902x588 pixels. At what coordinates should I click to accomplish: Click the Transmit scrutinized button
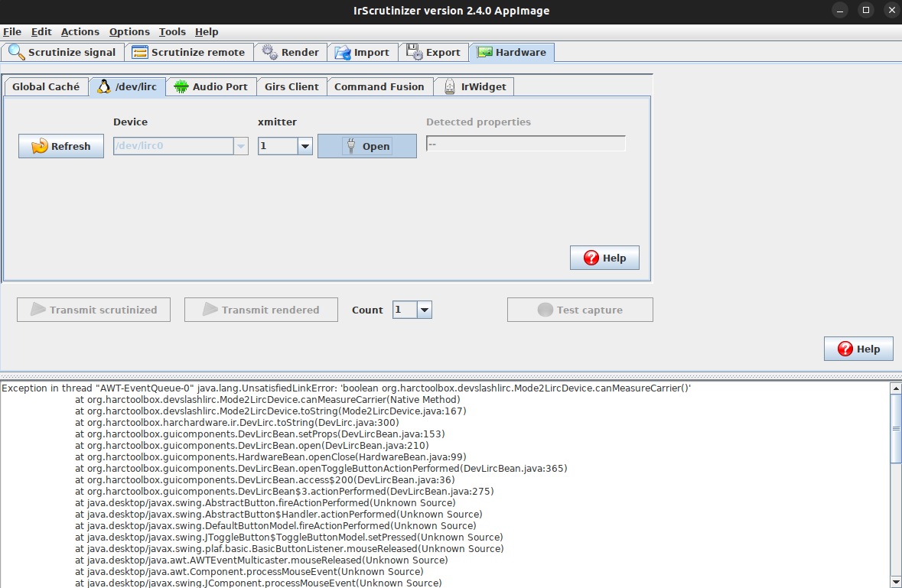[94, 310]
